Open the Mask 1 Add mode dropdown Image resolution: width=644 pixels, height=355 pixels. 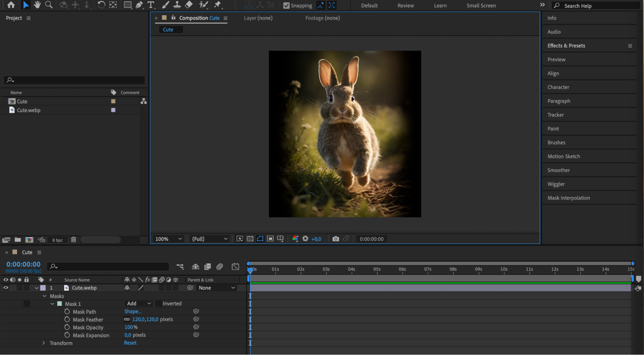click(139, 303)
